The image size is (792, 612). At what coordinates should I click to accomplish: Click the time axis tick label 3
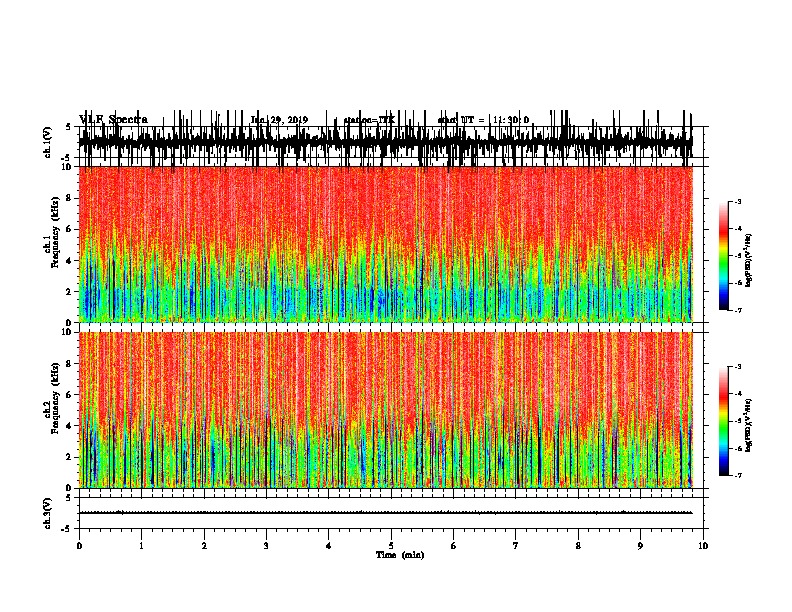pyautogui.click(x=266, y=546)
